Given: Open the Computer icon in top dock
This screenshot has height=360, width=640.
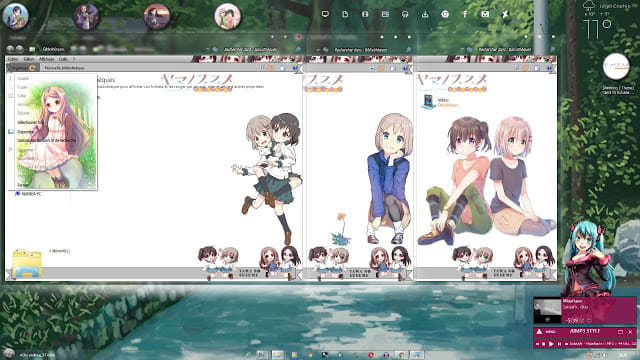Looking at the screenshot, I should pyautogui.click(x=325, y=14).
